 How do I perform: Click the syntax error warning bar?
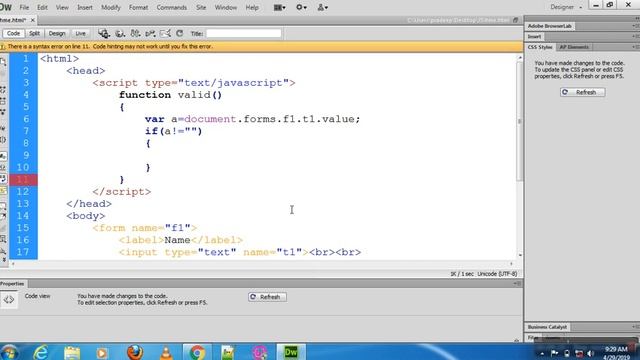(x=261, y=47)
